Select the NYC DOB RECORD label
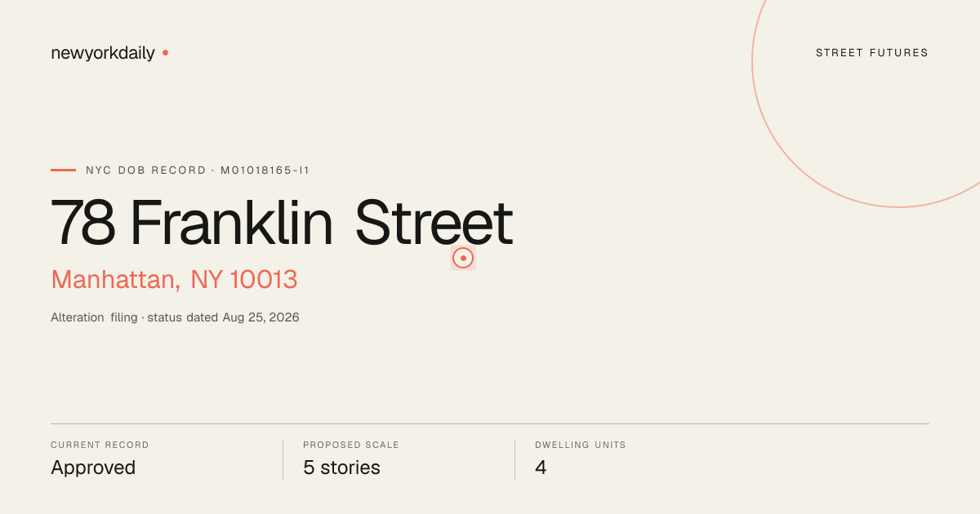 [x=146, y=171]
